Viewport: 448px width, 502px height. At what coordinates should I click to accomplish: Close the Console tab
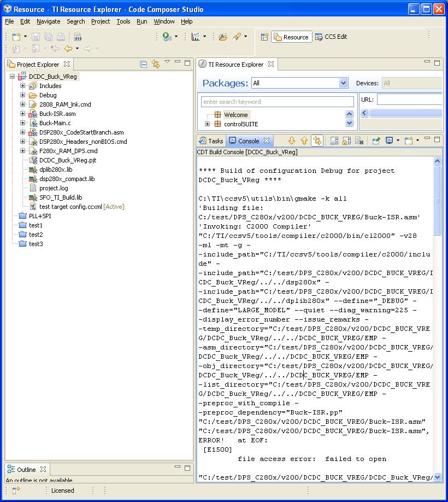(267, 141)
